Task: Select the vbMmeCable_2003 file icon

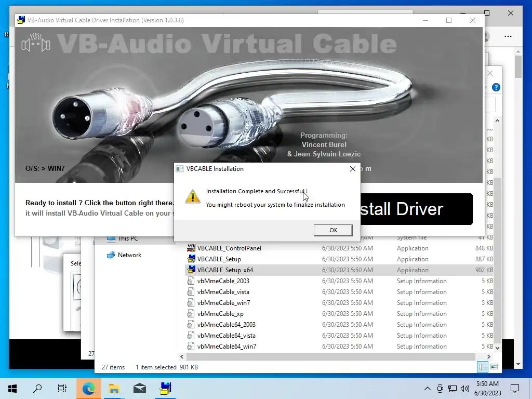Action: (x=191, y=281)
